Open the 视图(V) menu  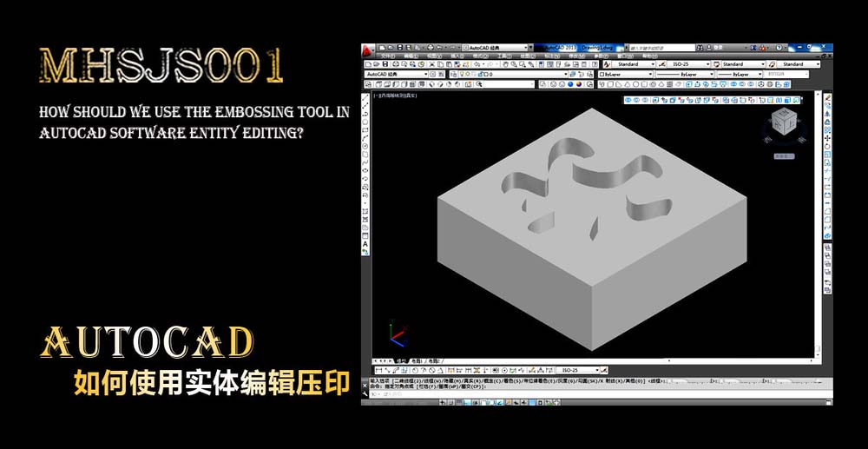[x=434, y=56]
